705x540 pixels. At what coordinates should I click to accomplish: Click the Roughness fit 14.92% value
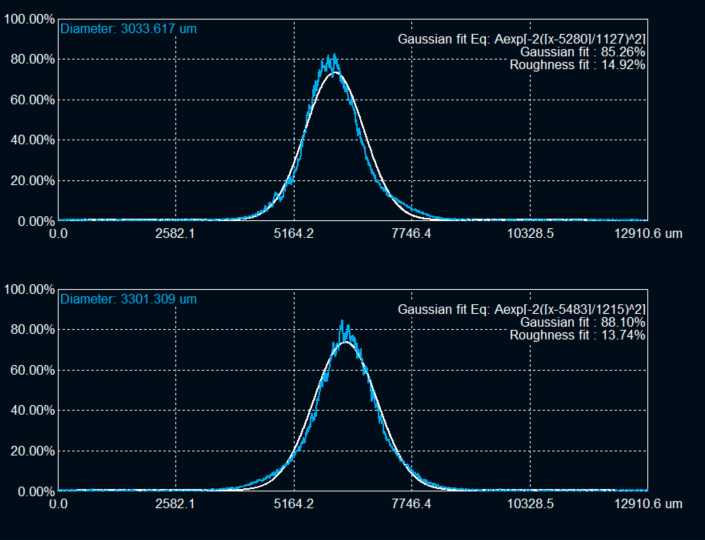577,65
